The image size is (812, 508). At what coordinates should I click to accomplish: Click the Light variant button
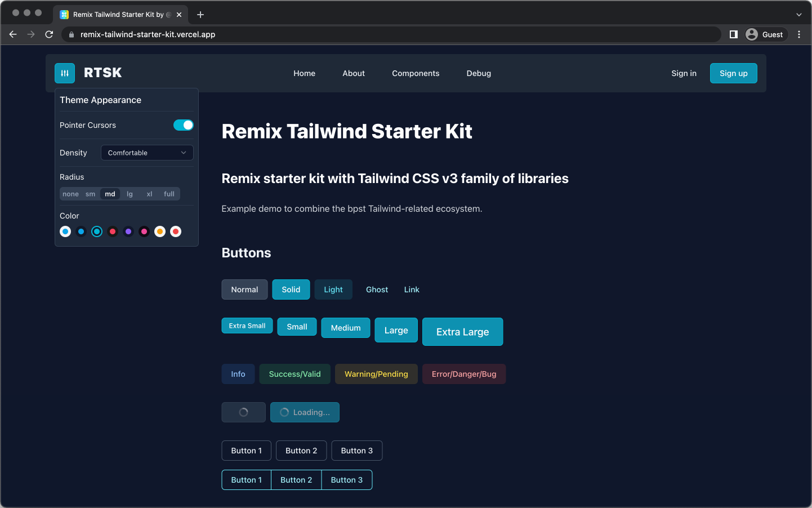click(333, 289)
